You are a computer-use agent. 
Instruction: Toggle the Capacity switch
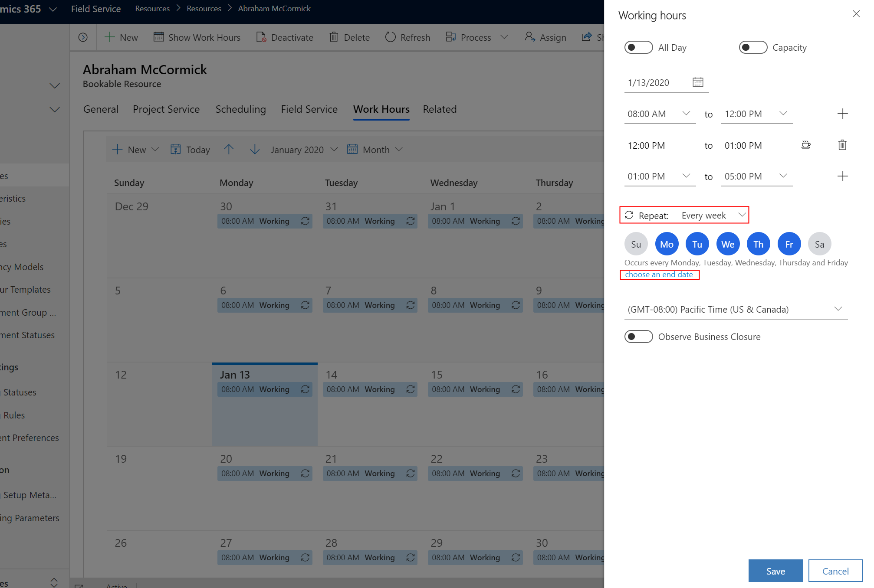point(751,47)
